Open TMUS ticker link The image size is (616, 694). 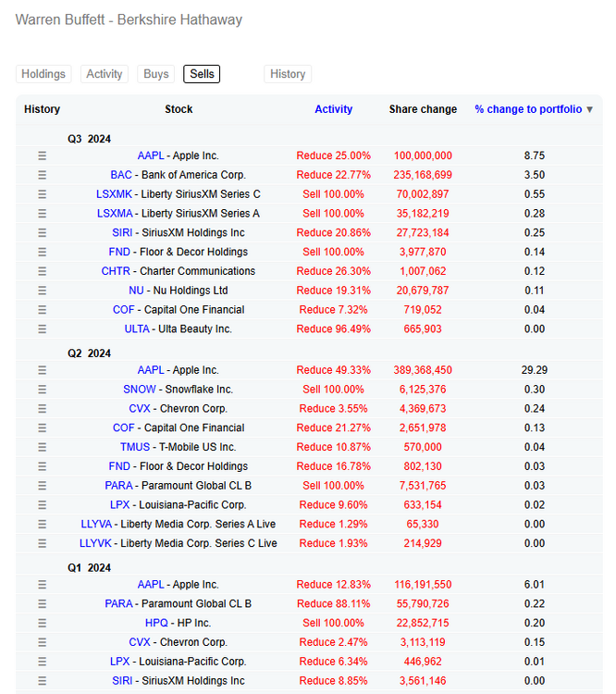click(135, 447)
